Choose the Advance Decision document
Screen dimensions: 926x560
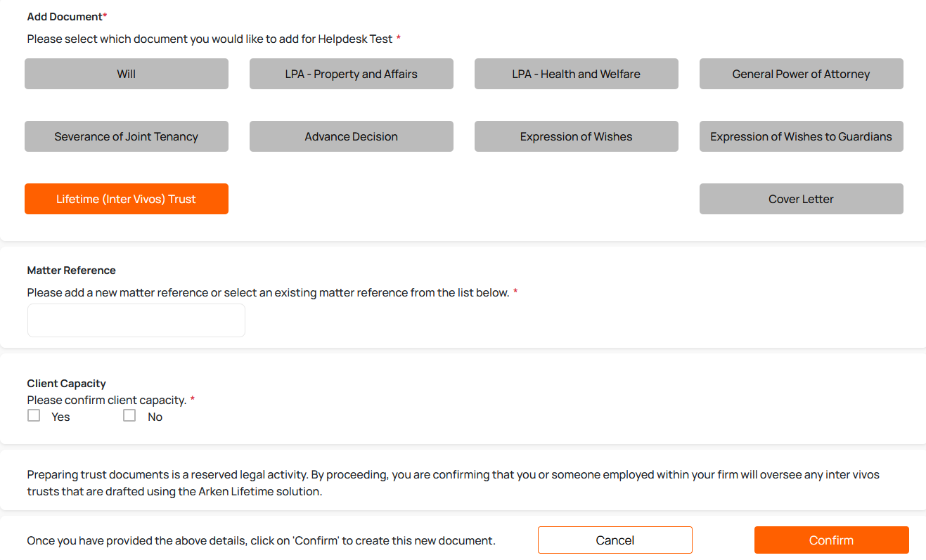tap(351, 136)
